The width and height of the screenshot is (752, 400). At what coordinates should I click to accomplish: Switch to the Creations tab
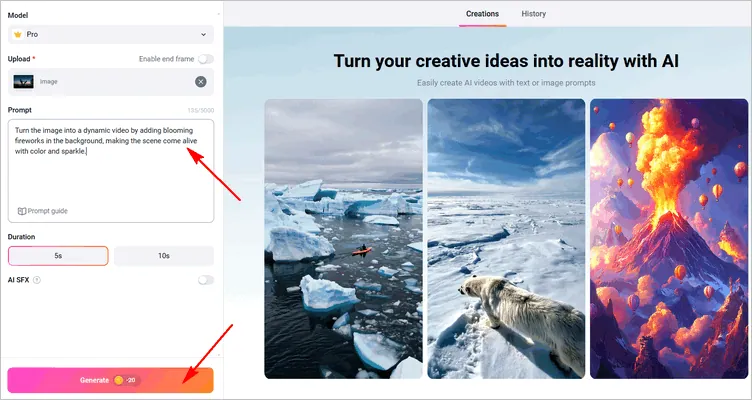coord(482,14)
